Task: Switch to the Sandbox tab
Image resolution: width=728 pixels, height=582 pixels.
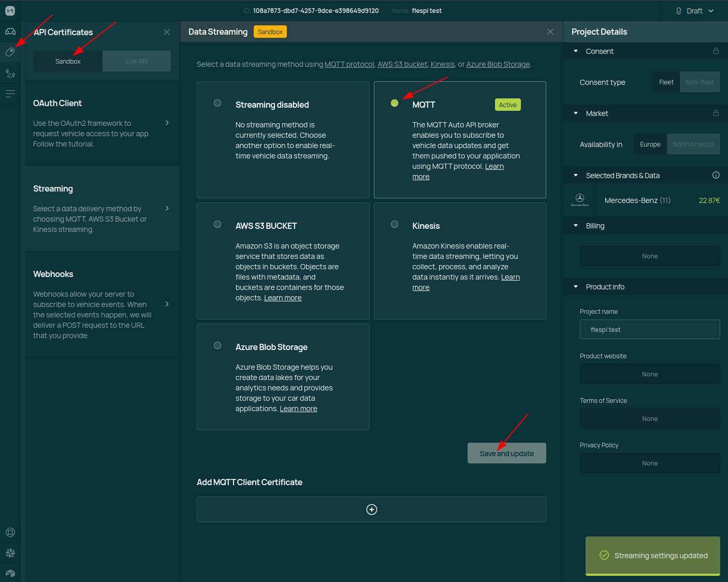Action: tap(68, 61)
